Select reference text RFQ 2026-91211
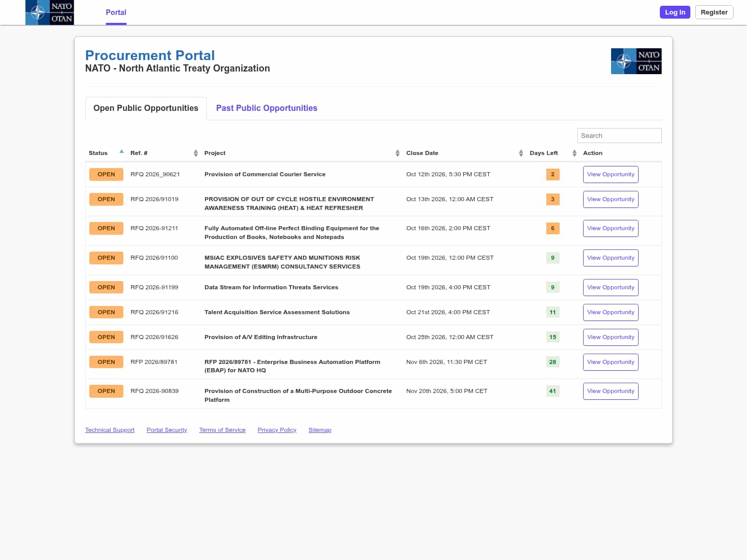The height and width of the screenshot is (560, 747). (154, 228)
